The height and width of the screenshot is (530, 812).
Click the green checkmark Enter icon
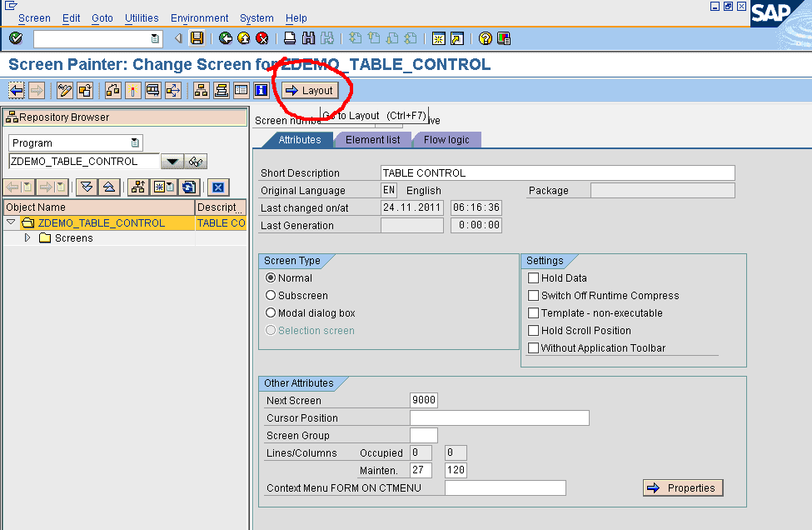14,38
